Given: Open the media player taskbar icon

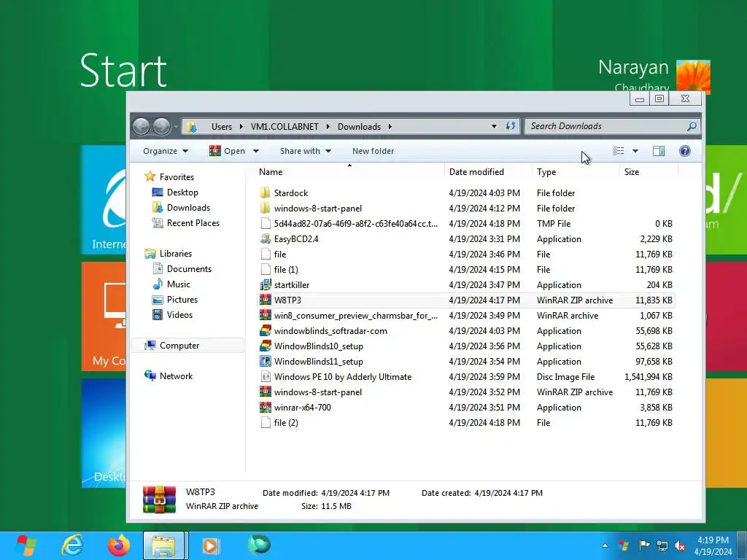Looking at the screenshot, I should [x=211, y=545].
